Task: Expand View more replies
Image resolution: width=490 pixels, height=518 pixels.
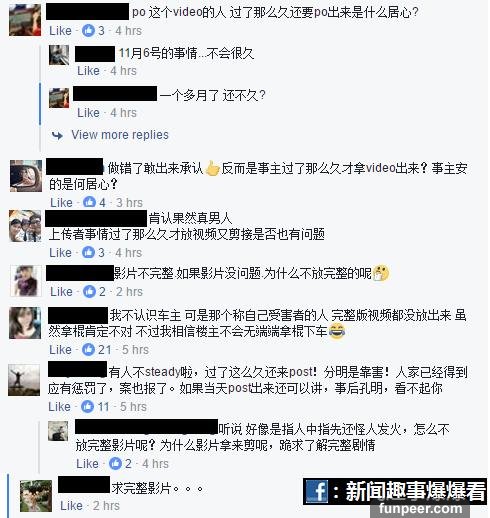Action: (x=120, y=135)
